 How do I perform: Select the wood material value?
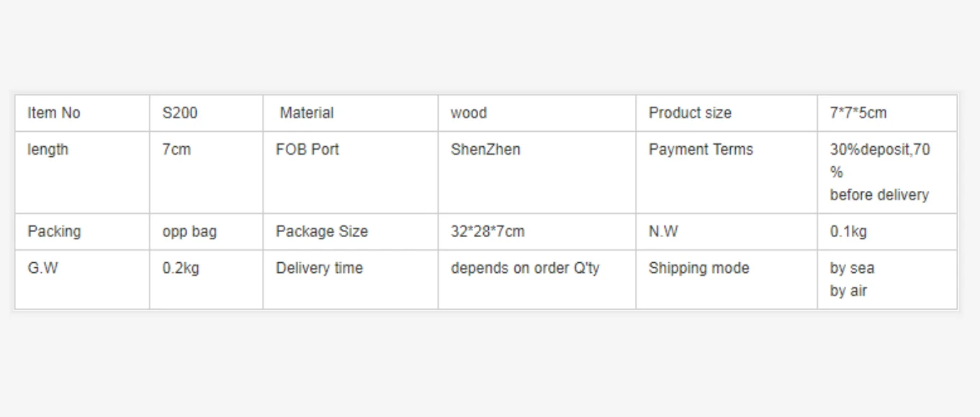pos(469,113)
